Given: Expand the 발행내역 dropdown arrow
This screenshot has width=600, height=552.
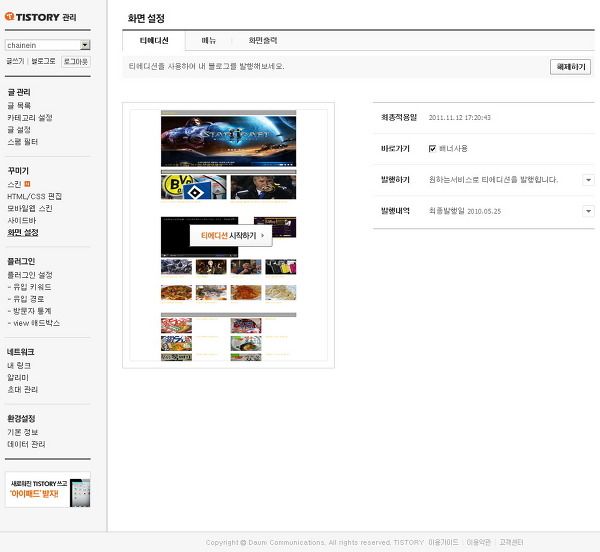Looking at the screenshot, I should pos(589,211).
